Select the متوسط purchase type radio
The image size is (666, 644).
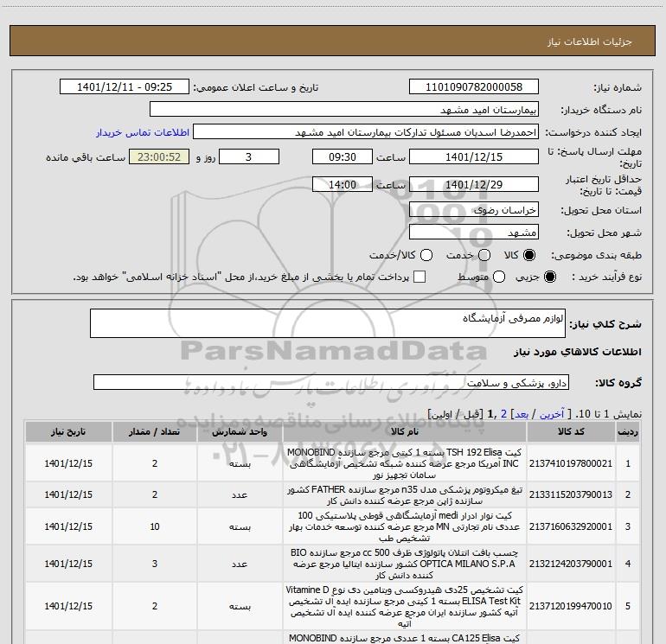point(499,277)
